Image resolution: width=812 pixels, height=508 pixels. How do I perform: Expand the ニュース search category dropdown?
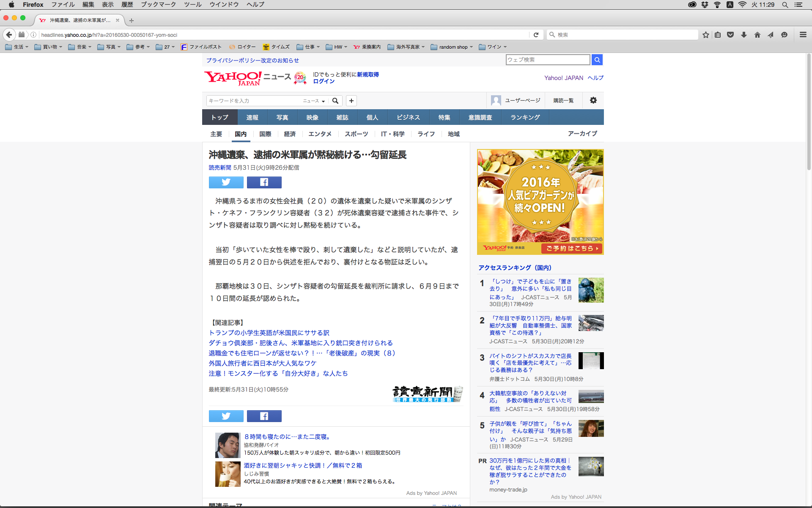click(x=314, y=101)
